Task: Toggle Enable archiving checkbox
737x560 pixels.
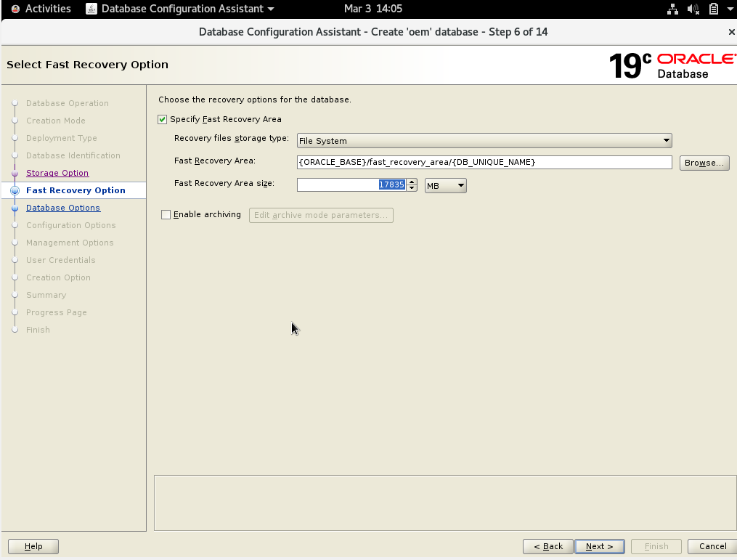Action: [166, 215]
